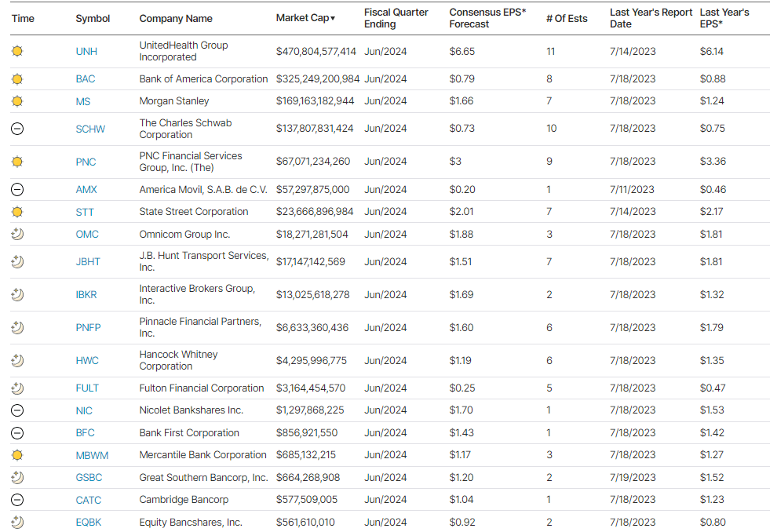Click the sun icon in MBWM row
The width and height of the screenshot is (777, 532).
click(x=17, y=454)
